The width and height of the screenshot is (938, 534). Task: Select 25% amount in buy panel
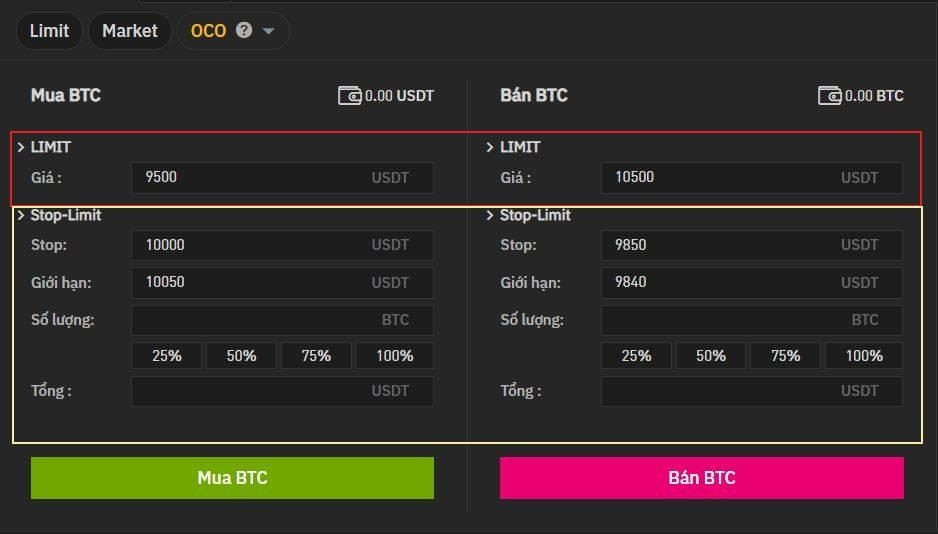pyautogui.click(x=166, y=356)
